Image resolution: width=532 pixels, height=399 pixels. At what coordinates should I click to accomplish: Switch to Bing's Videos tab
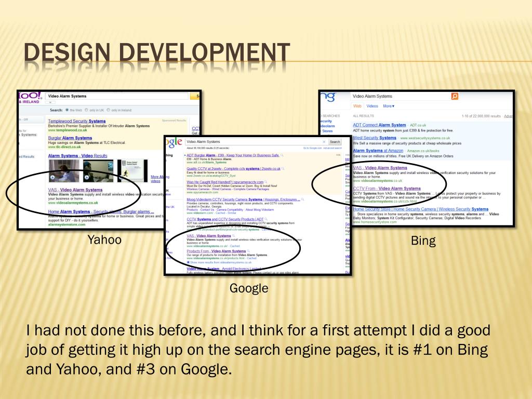point(372,106)
